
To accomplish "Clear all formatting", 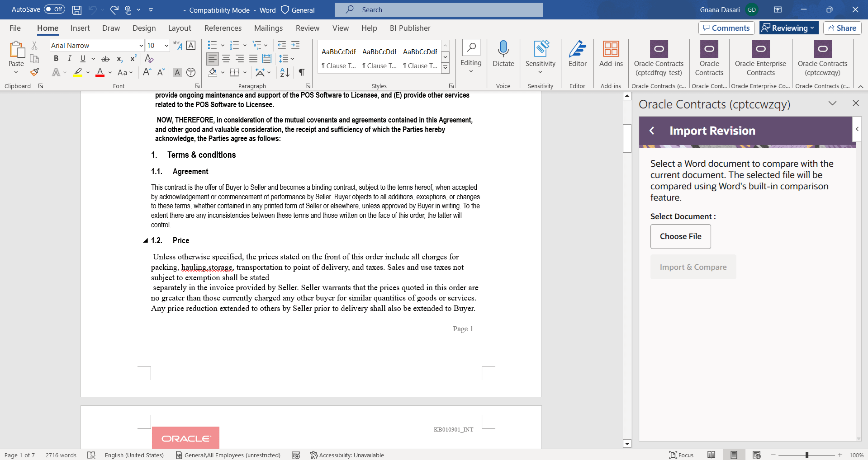I will click(149, 59).
